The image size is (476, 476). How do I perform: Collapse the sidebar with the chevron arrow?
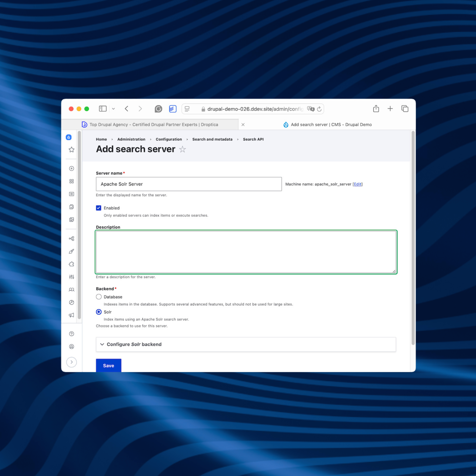coord(71,362)
